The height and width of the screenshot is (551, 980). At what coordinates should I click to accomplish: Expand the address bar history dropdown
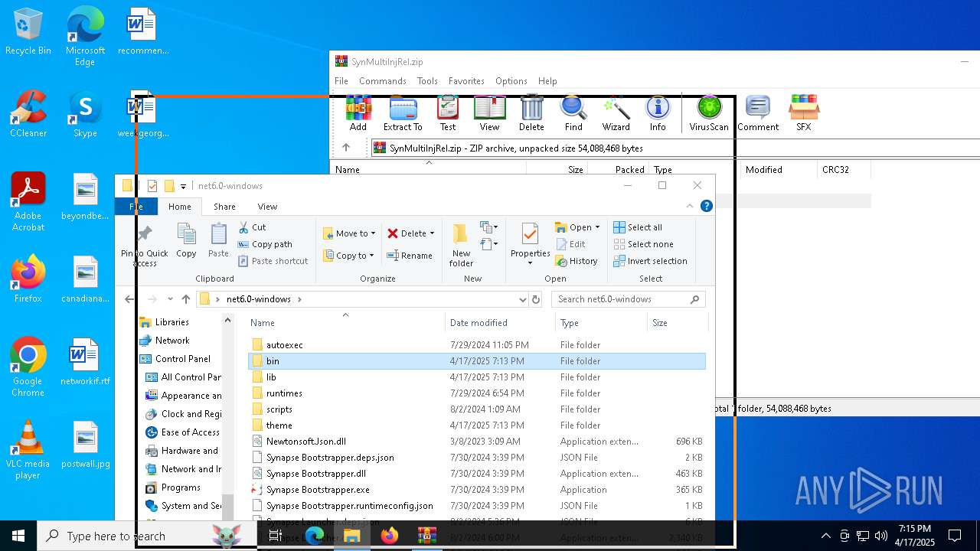(523, 299)
